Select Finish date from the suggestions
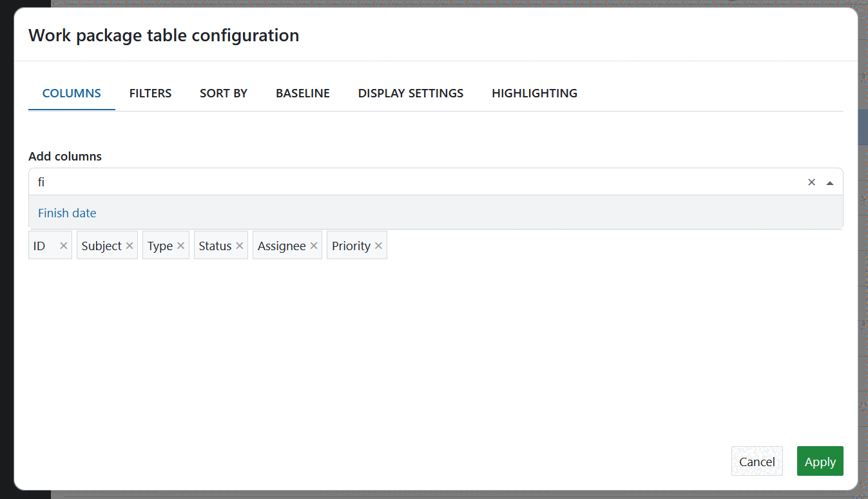This screenshot has height=499, width=868. [x=67, y=213]
